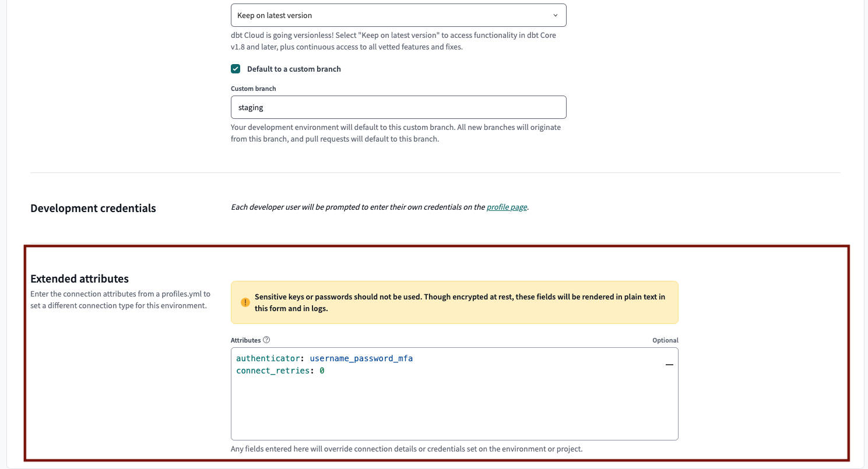The height and width of the screenshot is (469, 868).
Task: Collapse the YAML block in the Attributes editor
Action: [669, 364]
